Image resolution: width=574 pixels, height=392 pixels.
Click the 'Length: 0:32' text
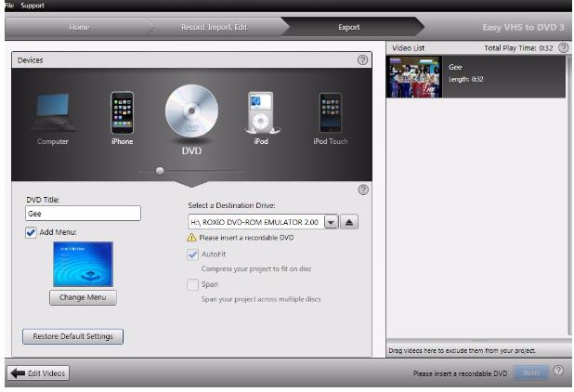coord(466,79)
